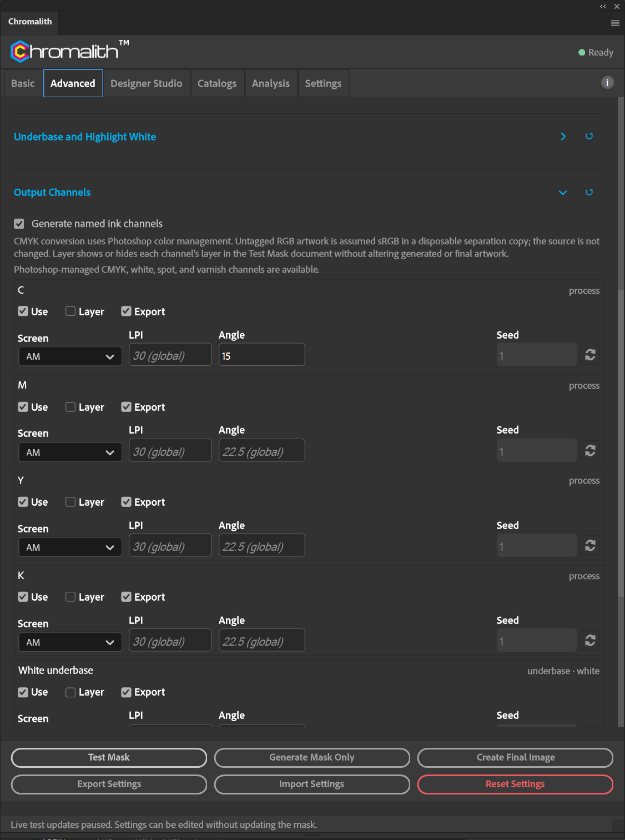Uncheck Use for channel M

point(23,407)
